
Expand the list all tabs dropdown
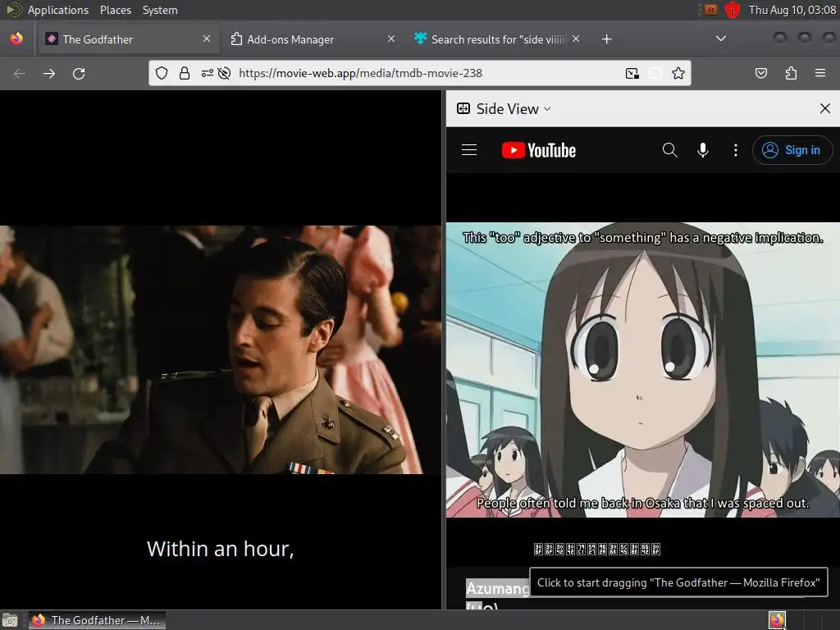coord(721,39)
